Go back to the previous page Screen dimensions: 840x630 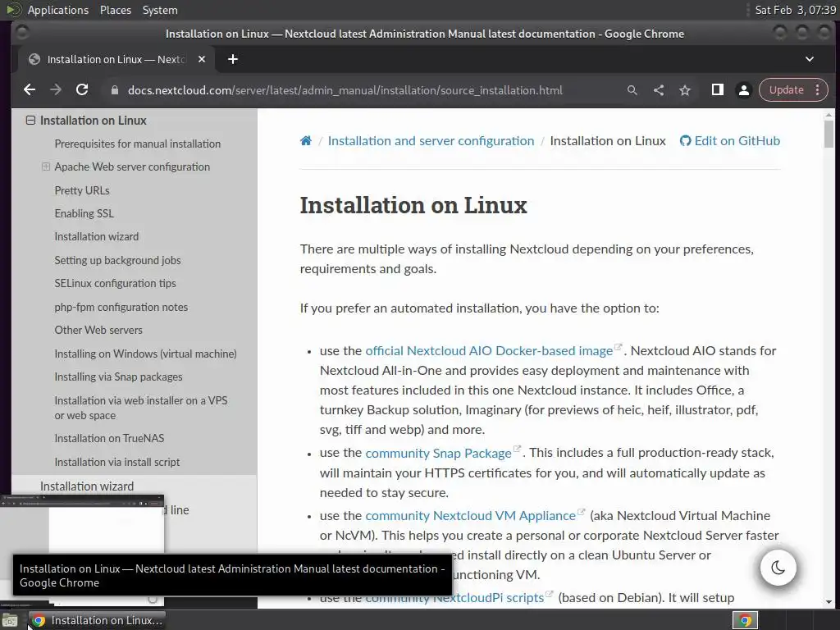point(30,90)
